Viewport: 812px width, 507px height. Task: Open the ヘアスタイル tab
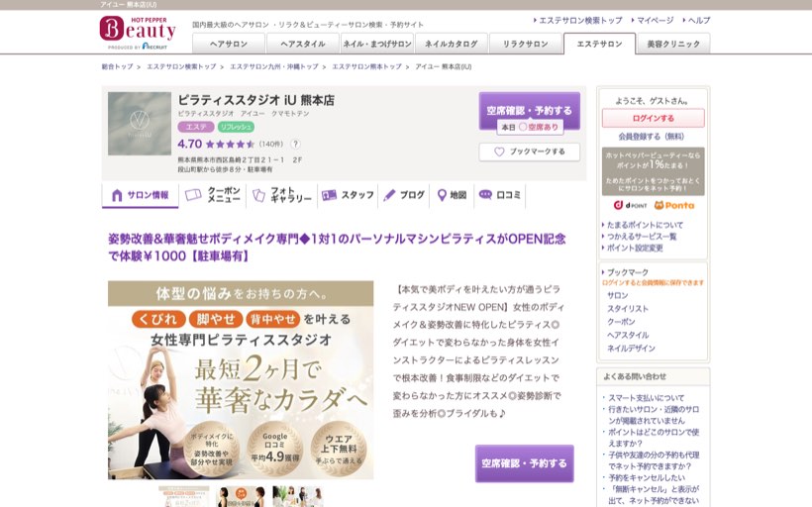click(x=303, y=44)
